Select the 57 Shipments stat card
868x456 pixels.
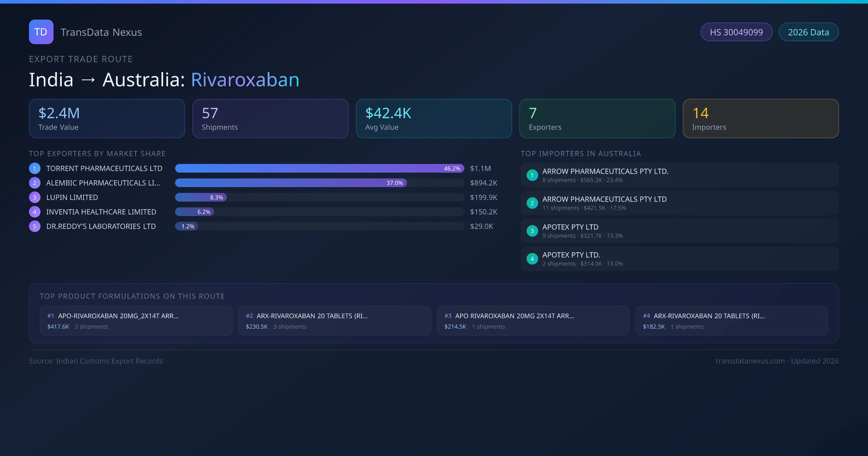pos(270,119)
